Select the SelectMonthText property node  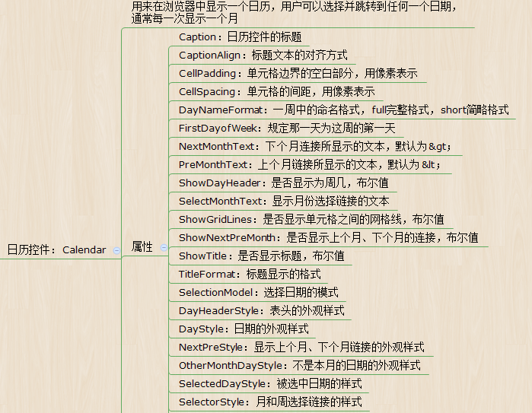click(x=284, y=202)
